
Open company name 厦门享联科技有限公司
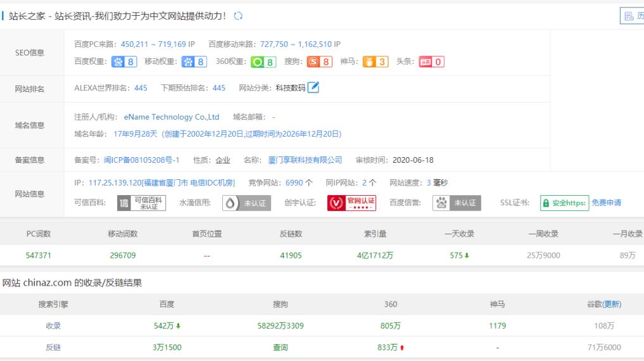pos(305,160)
